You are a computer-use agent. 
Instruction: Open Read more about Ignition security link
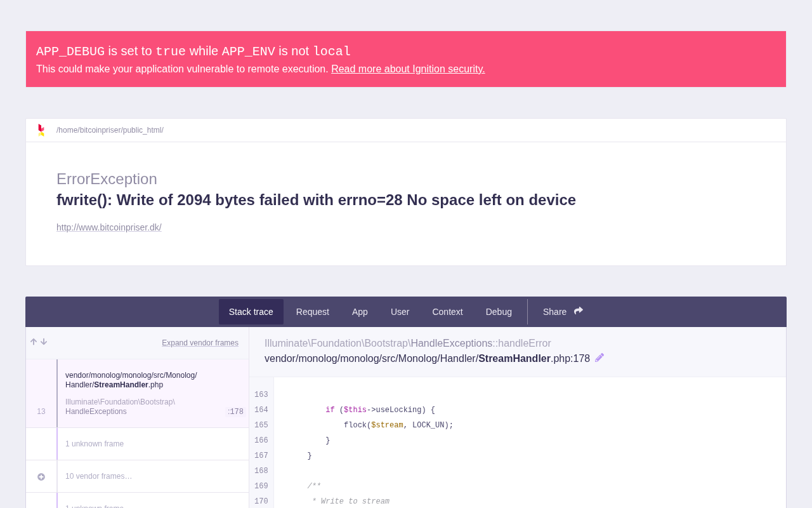tap(408, 69)
